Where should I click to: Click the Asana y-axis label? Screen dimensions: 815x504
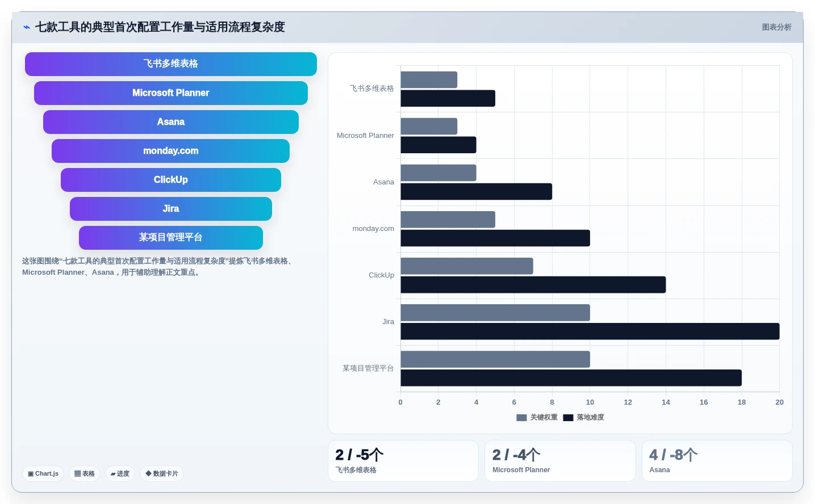point(383,182)
